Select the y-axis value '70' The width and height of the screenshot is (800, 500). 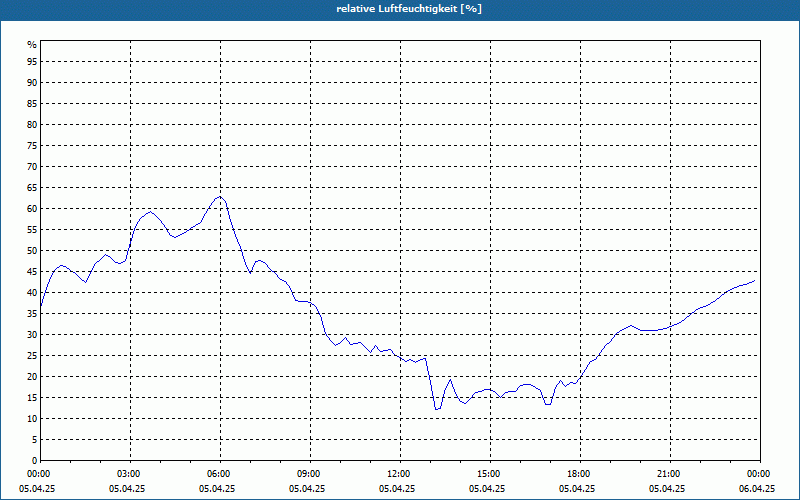[32, 167]
